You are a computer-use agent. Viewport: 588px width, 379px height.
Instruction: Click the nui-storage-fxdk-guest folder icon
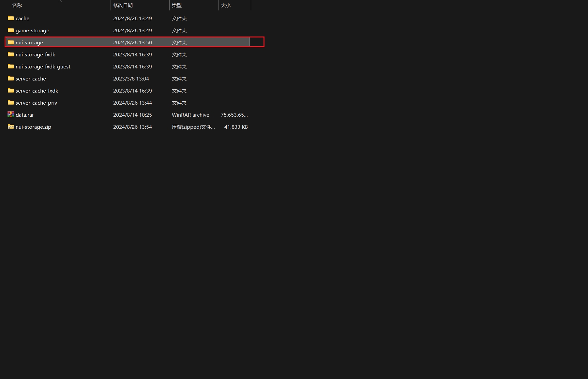point(11,66)
